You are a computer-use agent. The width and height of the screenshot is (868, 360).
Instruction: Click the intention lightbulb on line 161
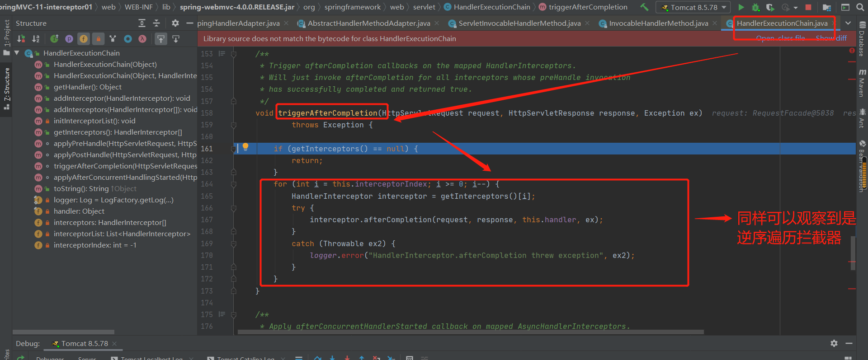(x=245, y=147)
